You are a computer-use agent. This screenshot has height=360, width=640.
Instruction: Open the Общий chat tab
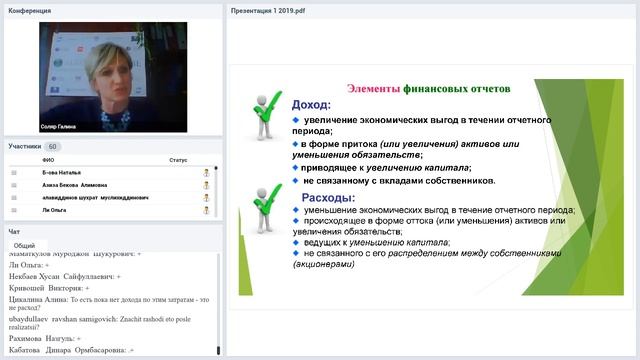24,246
